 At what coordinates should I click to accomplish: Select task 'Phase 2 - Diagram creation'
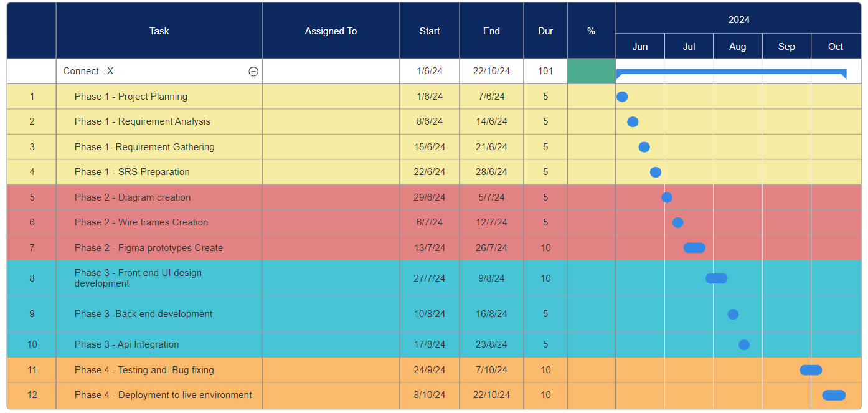(x=133, y=197)
